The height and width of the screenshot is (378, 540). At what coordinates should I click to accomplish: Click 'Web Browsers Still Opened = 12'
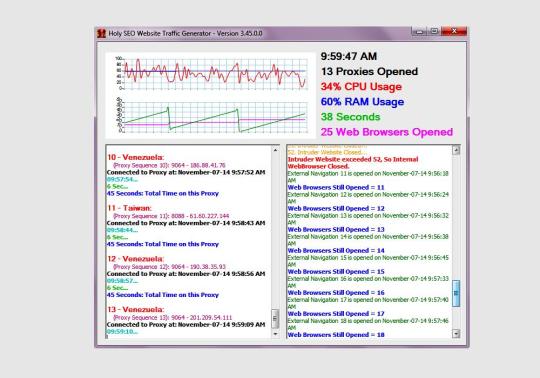click(x=336, y=209)
